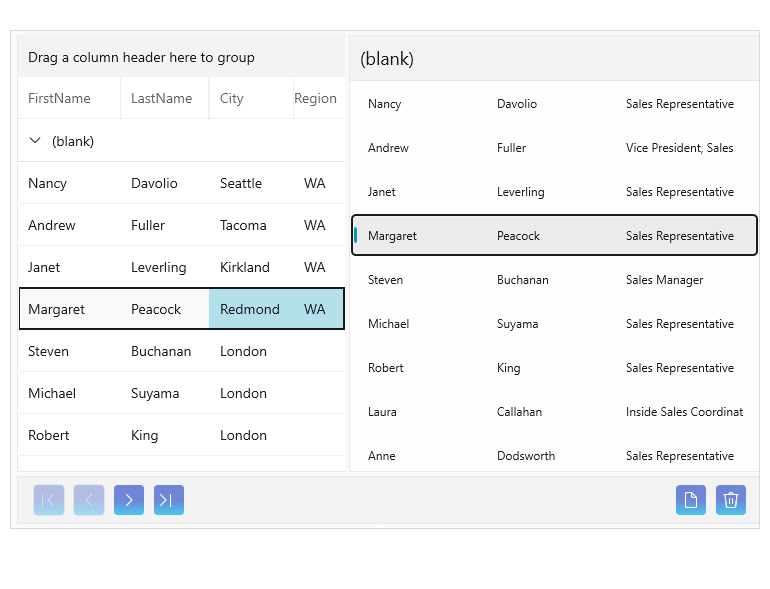Select the Tacoma city cell
The width and height of the screenshot is (770, 589).
click(x=251, y=225)
